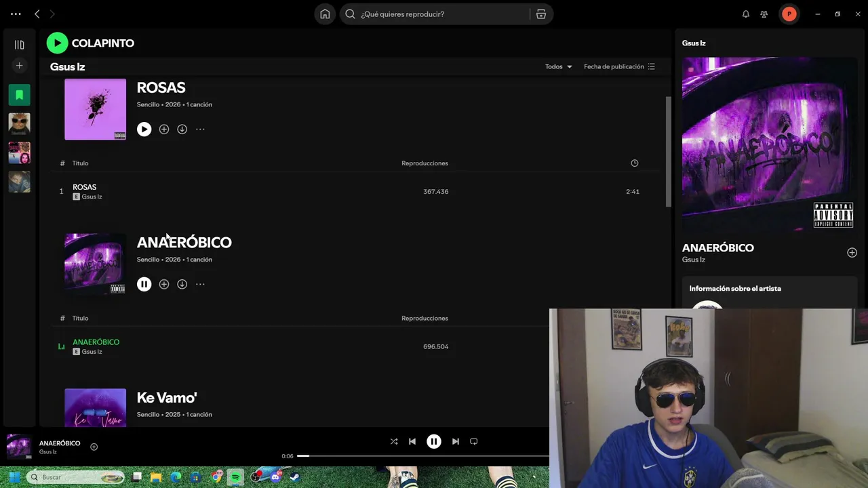868x488 pixels.
Task: Open the Ke Vamo' release title
Action: click(x=167, y=398)
